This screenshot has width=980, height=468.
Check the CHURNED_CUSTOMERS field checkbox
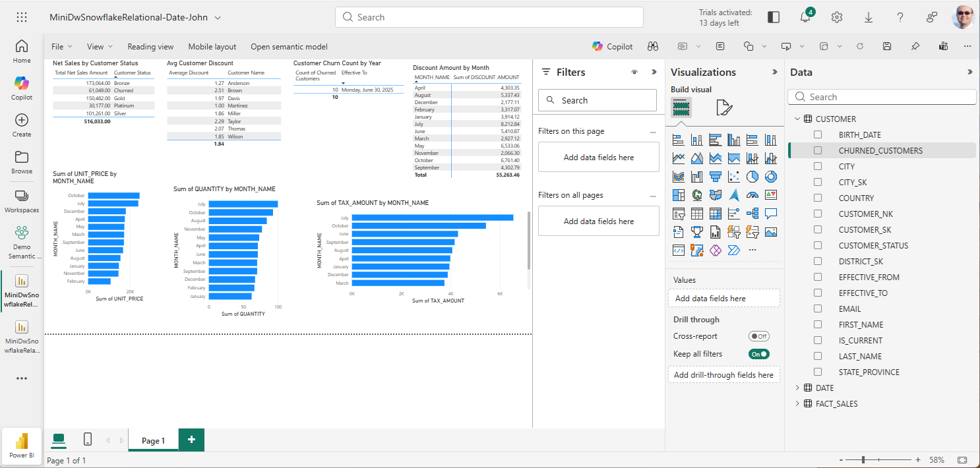pyautogui.click(x=818, y=150)
